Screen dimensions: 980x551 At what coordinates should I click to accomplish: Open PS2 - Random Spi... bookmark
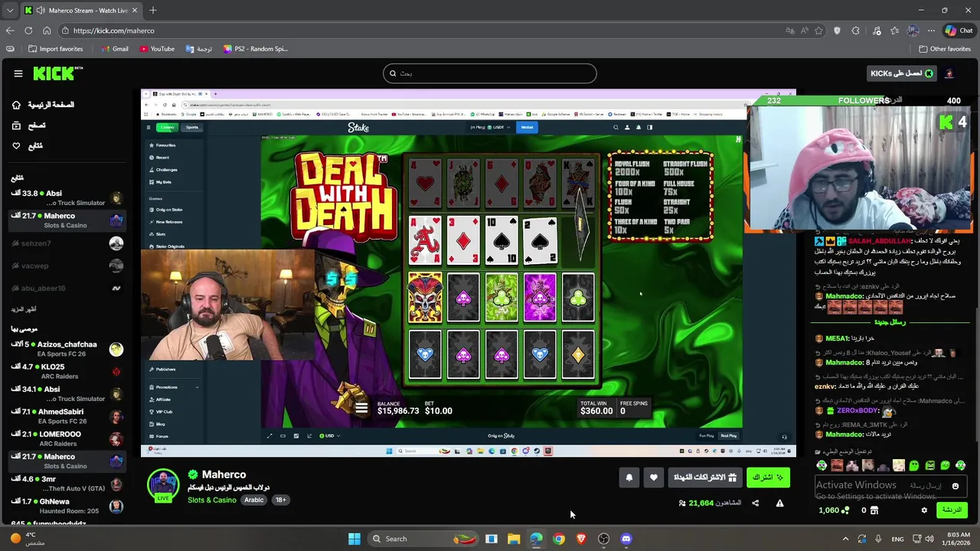pos(256,49)
